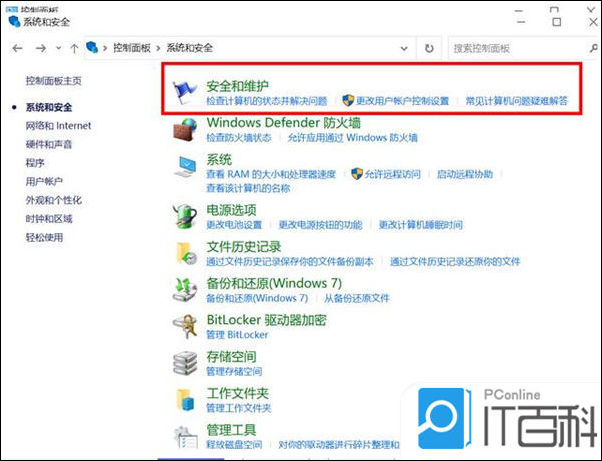Click the blue flag 安全和维护 icon

click(x=184, y=92)
